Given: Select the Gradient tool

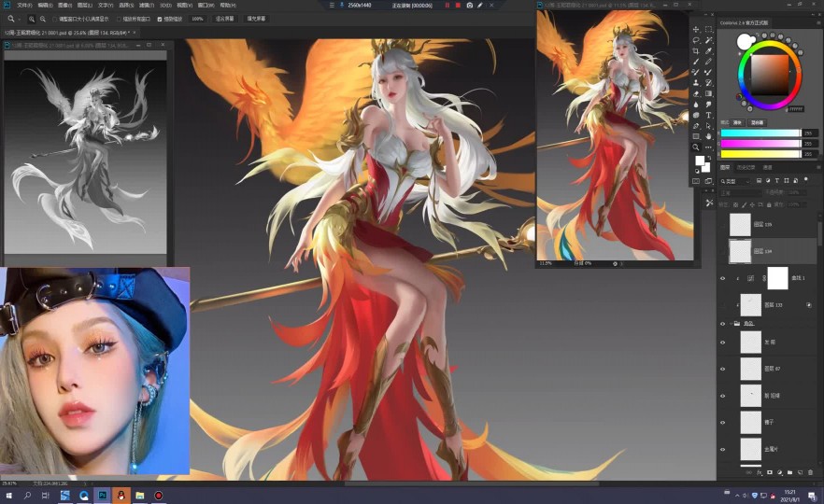Looking at the screenshot, I should point(708,94).
